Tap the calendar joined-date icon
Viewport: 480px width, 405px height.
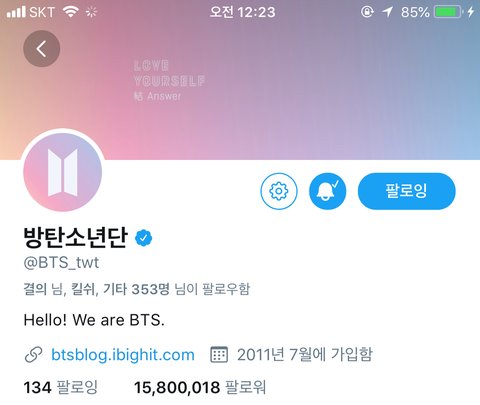click(219, 354)
